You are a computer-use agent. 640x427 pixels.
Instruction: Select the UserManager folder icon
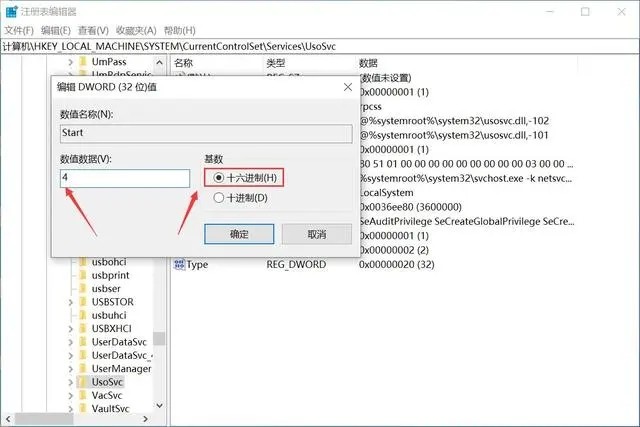tap(83, 369)
